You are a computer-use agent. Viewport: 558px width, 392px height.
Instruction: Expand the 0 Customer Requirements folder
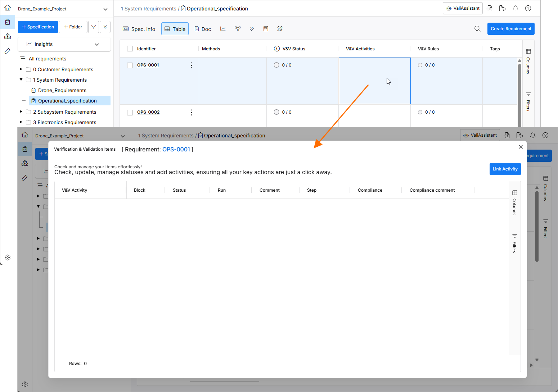[21, 69]
